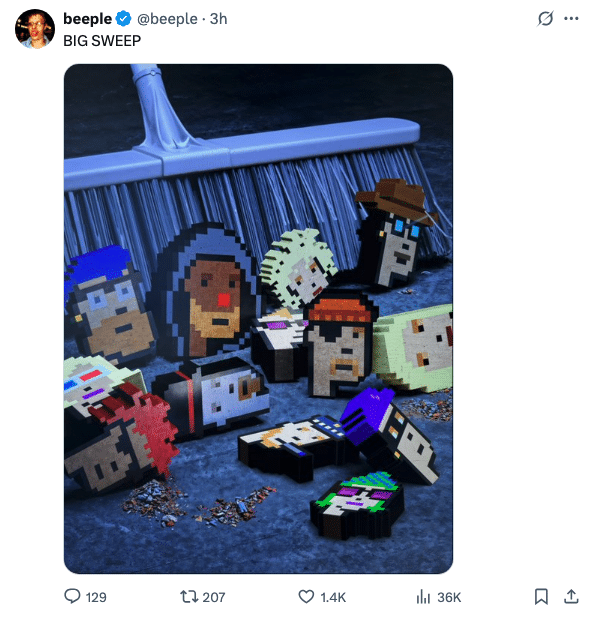Click the blue verified checkmark badge
The height and width of the screenshot is (619, 594).
pos(124,19)
